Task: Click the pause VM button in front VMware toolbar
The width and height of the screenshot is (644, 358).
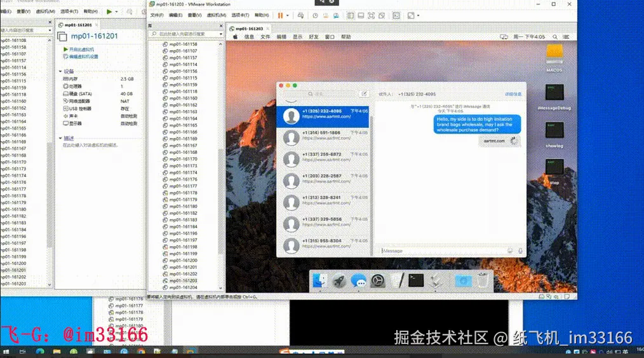Action: tap(280, 16)
